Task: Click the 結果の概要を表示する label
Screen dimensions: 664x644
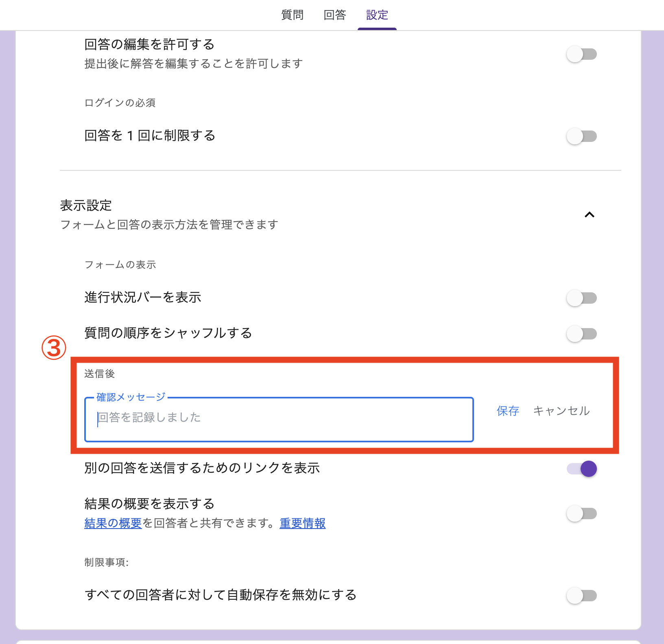Action: (x=149, y=504)
